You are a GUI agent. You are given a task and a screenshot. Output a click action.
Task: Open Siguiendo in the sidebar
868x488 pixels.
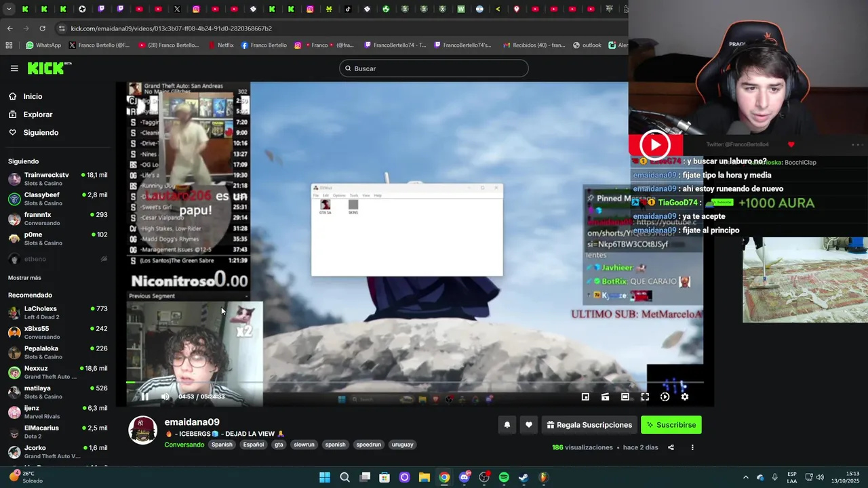click(x=41, y=133)
